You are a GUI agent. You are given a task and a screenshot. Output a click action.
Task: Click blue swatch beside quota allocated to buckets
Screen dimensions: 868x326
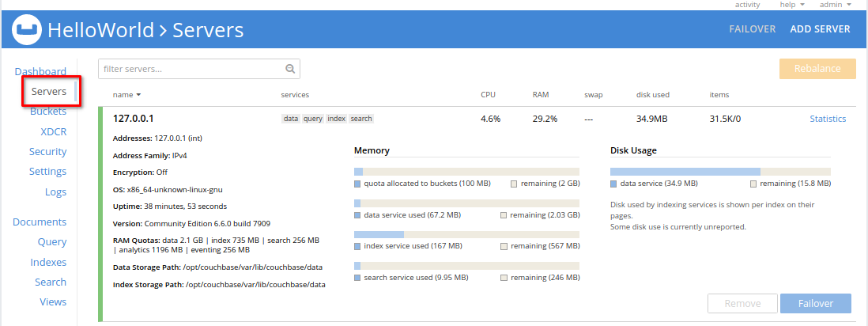(357, 184)
